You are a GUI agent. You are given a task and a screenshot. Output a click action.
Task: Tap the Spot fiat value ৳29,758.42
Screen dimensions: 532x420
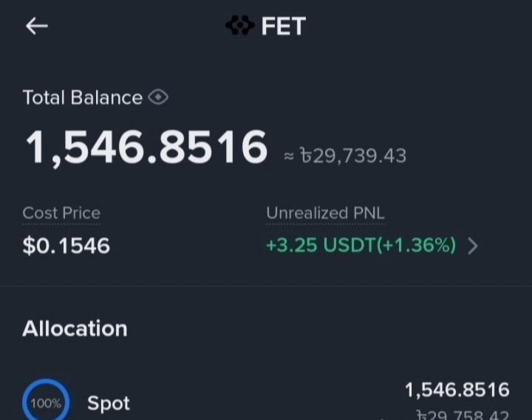tap(463, 415)
